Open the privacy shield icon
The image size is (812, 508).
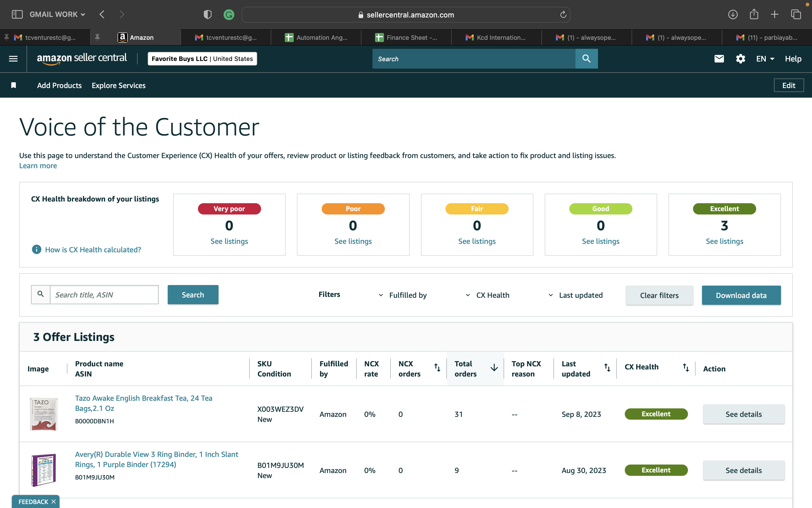click(207, 14)
